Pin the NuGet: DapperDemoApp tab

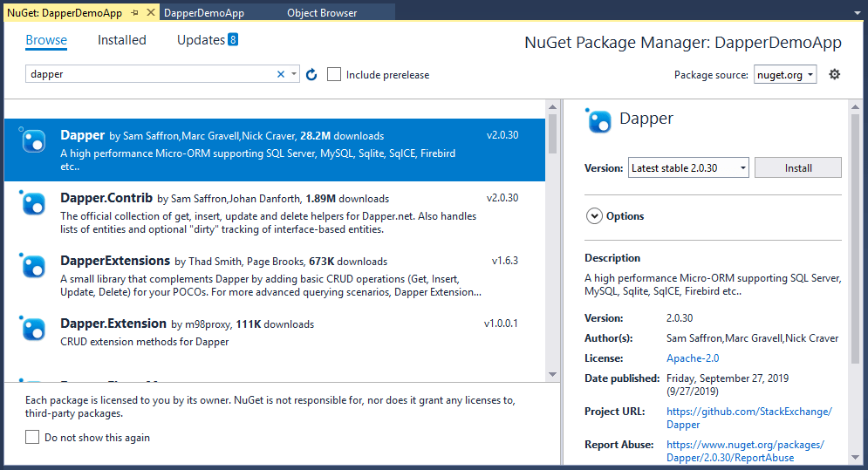[134, 12]
